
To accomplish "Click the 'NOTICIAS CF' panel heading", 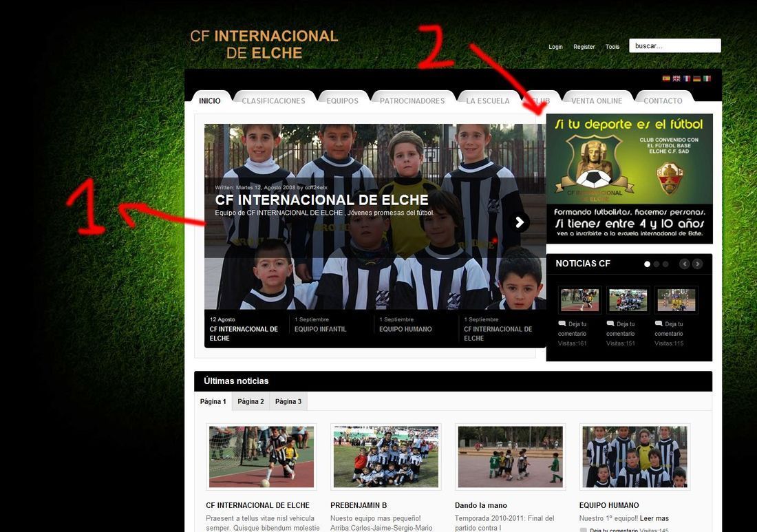I will (583, 264).
